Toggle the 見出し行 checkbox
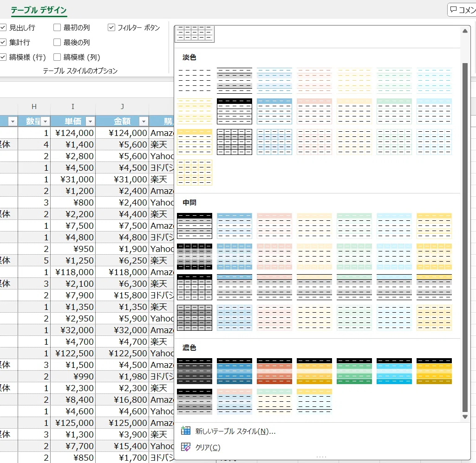Viewport: 476px width, 463px height. [x=3, y=27]
